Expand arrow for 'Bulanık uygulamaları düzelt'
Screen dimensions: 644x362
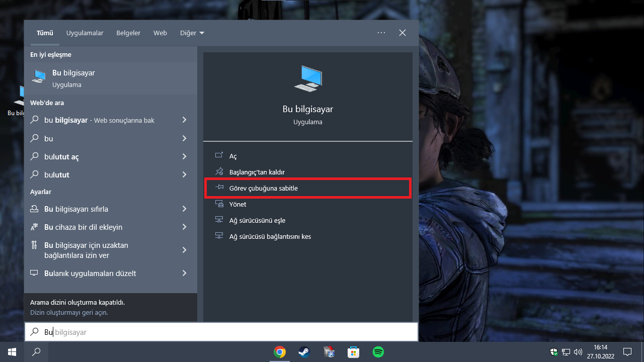(x=185, y=273)
